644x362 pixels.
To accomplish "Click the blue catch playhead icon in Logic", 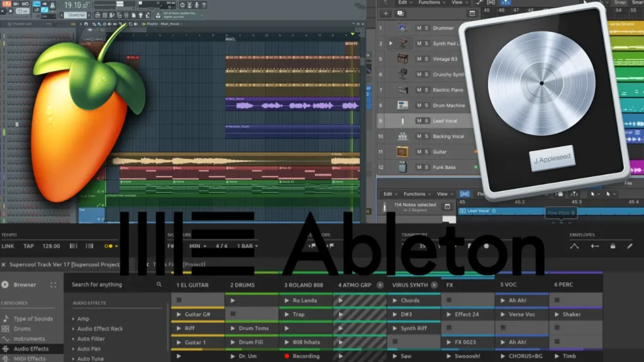I will point(506,3).
